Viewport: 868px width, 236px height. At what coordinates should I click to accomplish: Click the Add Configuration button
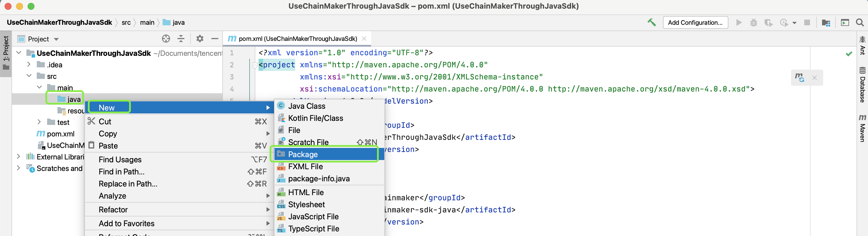pos(695,23)
